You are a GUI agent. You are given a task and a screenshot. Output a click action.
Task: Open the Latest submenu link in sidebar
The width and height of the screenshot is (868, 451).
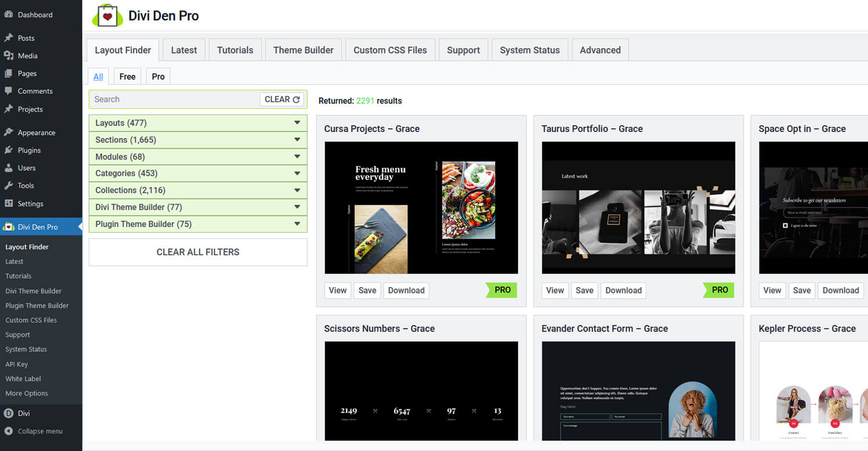pos(14,262)
